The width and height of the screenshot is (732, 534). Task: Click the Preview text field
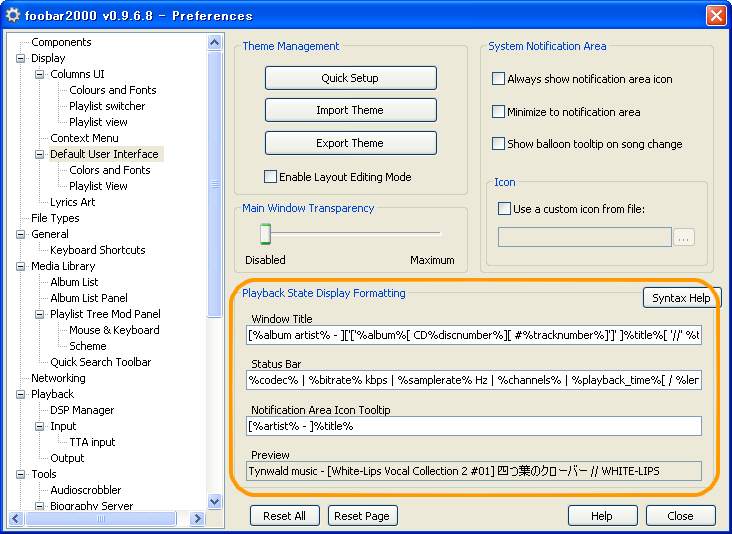(x=474, y=471)
